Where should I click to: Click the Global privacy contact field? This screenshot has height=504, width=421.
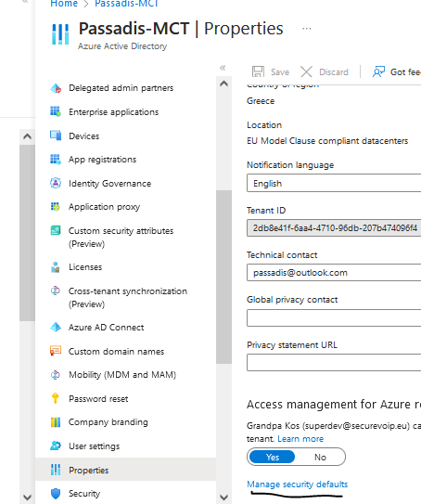[334, 317]
